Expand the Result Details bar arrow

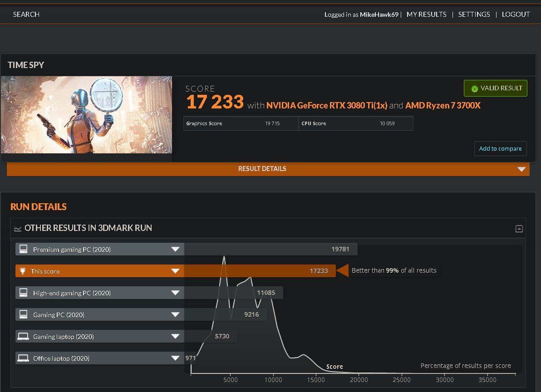(x=521, y=169)
